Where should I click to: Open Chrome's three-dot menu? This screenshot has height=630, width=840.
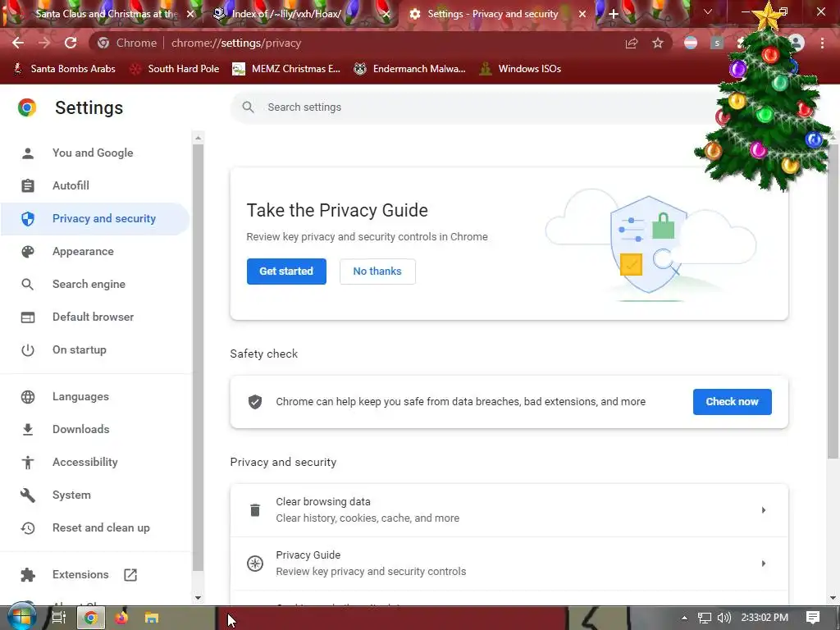tap(822, 43)
